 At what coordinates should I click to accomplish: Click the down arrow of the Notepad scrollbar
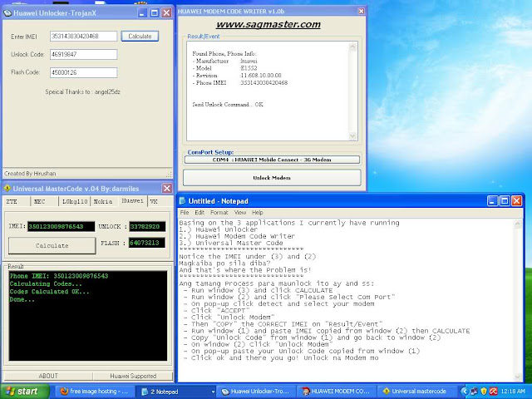click(518, 377)
